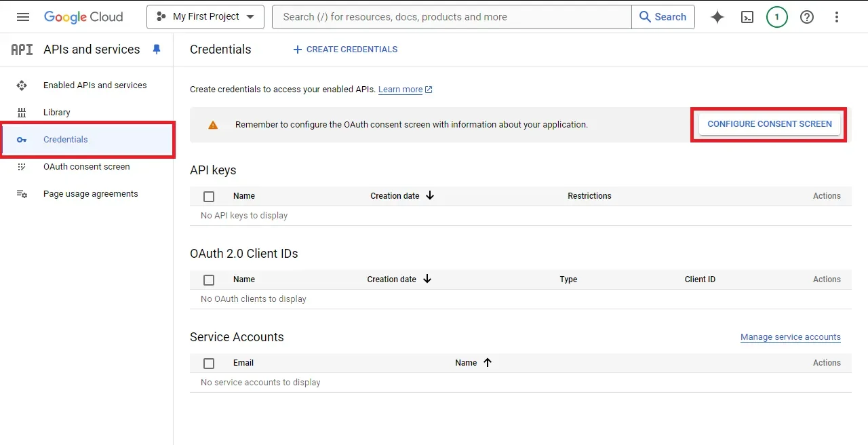The width and height of the screenshot is (868, 445).
Task: Click the plus icon of Create Credentials
Action: coord(297,50)
